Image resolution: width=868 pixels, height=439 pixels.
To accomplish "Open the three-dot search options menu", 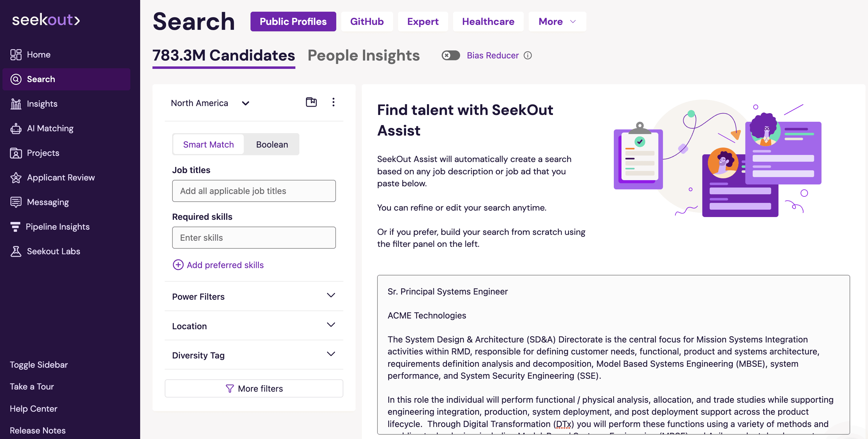I will [x=333, y=102].
